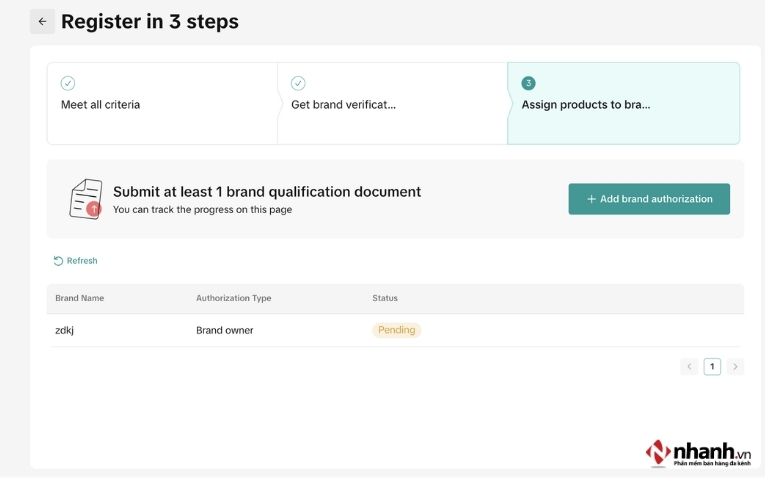
Task: Open the Meet all criteria step
Action: 100,105
